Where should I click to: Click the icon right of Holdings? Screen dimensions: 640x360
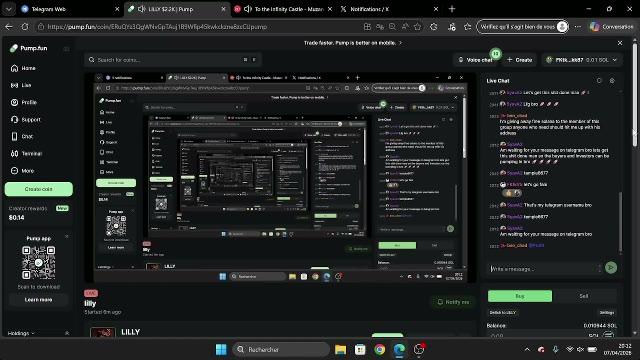point(67,333)
